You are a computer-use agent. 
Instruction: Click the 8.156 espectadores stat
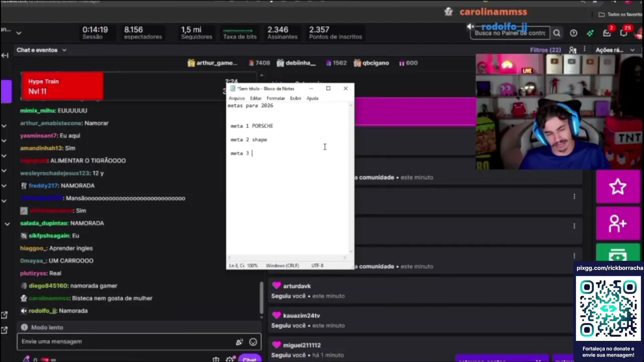pyautogui.click(x=143, y=33)
